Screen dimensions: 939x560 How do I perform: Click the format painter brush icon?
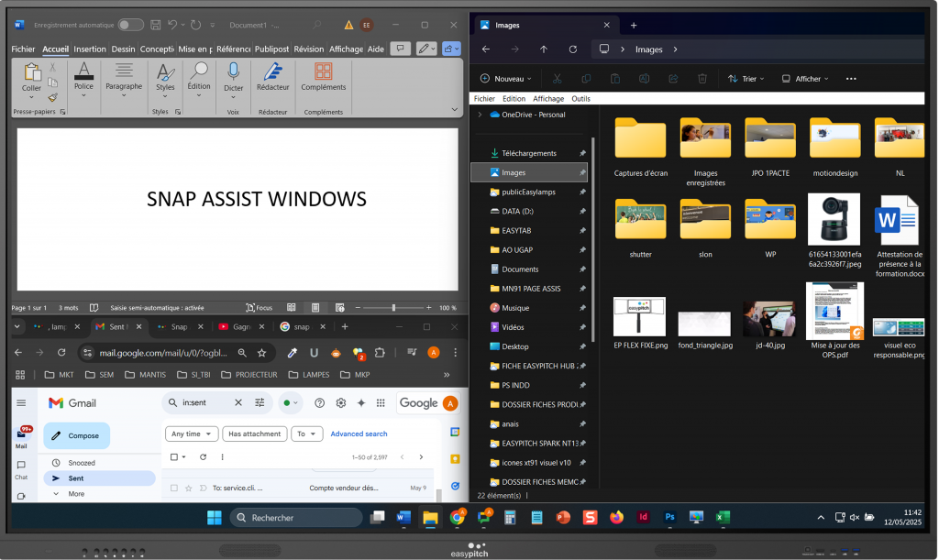tap(53, 97)
